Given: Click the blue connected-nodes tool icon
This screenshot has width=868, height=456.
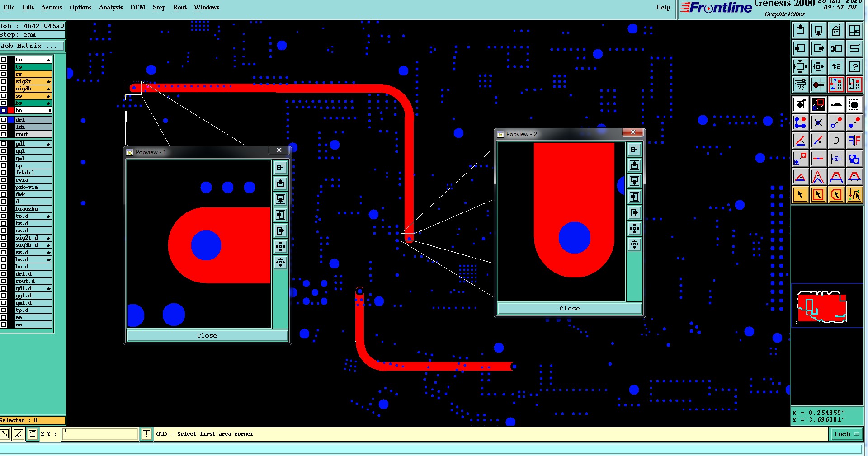Looking at the screenshot, I should pos(800,122).
